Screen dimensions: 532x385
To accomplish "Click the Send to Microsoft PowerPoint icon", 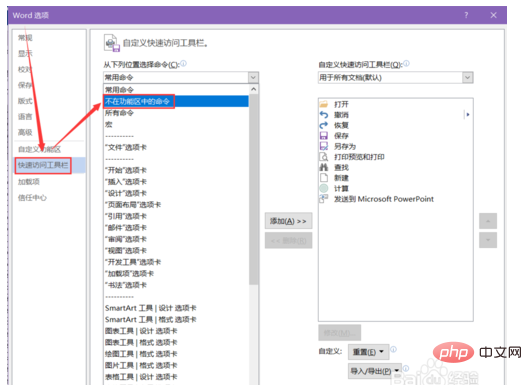I will [324, 199].
